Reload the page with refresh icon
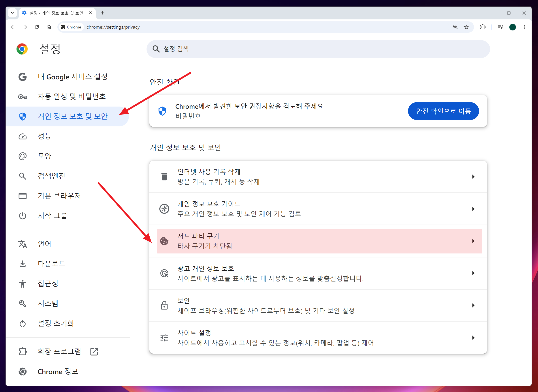Image resolution: width=538 pixels, height=392 pixels. pos(37,27)
